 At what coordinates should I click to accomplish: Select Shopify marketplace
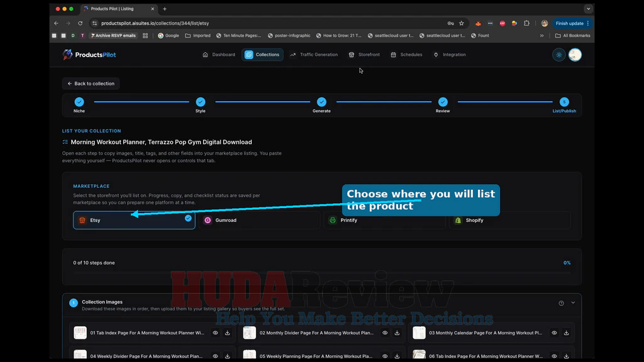pyautogui.click(x=509, y=220)
